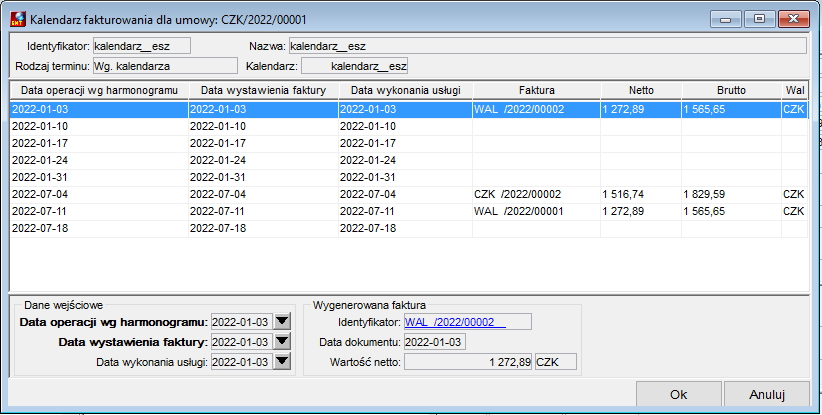Click the Wartość netto amount field
This screenshot has height=415, width=822.
(x=468, y=362)
